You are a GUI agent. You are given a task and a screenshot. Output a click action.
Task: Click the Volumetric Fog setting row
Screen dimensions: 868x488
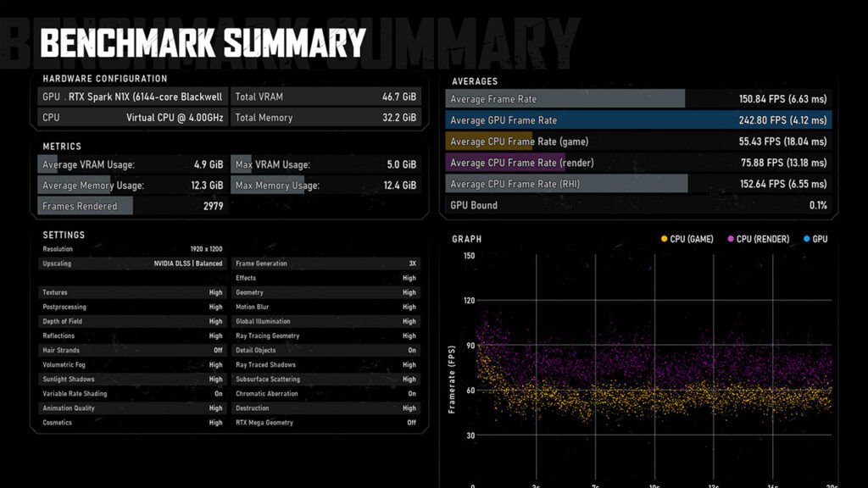[133, 364]
